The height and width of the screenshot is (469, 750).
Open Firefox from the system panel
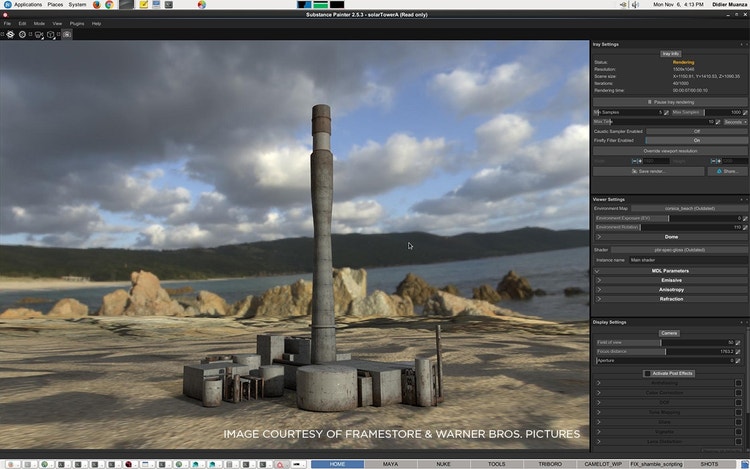pos(94,5)
